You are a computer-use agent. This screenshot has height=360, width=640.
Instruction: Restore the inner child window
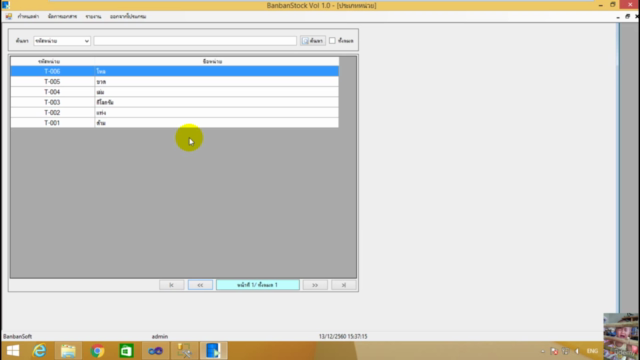(x=627, y=17)
